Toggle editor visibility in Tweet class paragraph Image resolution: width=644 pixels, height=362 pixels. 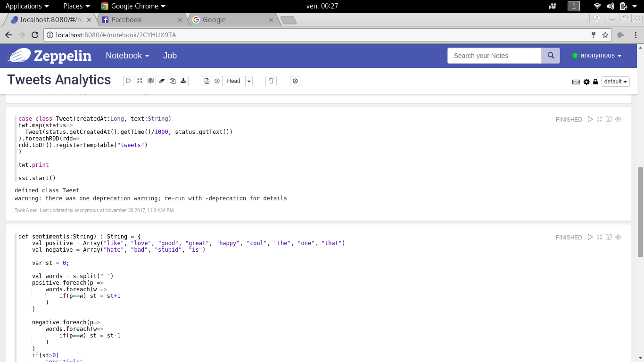pos(599,119)
